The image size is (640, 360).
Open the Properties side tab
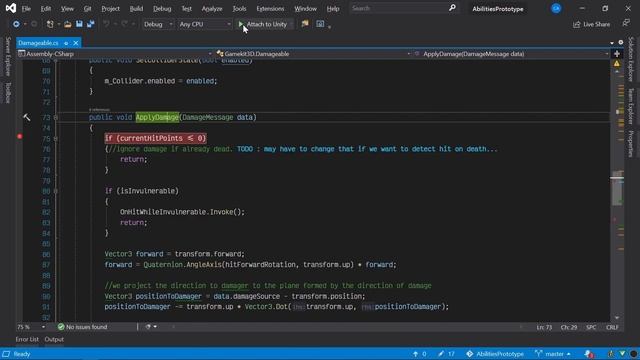(x=631, y=144)
